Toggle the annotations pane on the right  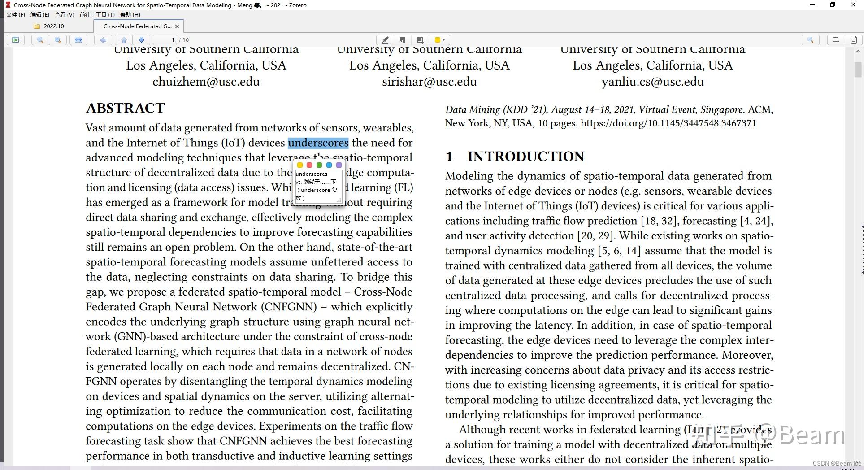pos(835,40)
